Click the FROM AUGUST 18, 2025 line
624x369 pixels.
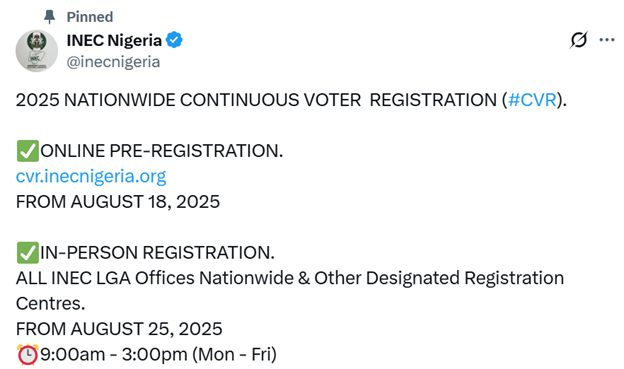[x=118, y=202]
